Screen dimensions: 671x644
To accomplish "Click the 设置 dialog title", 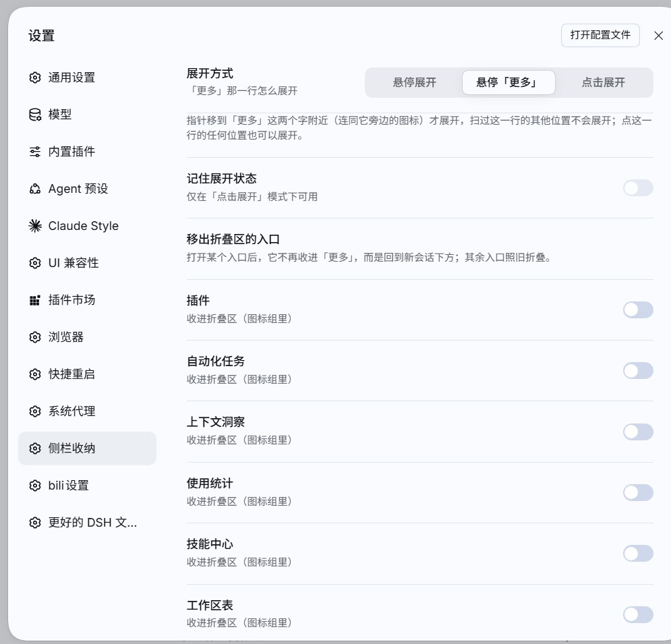I will pyautogui.click(x=42, y=36).
